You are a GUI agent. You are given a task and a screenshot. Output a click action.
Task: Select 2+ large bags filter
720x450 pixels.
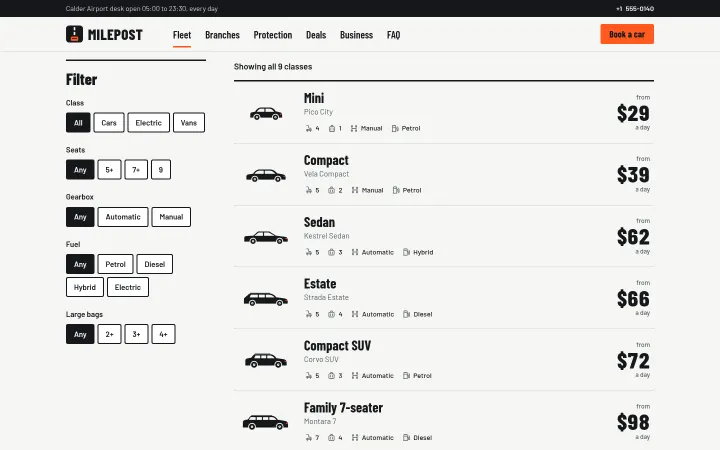(109, 334)
